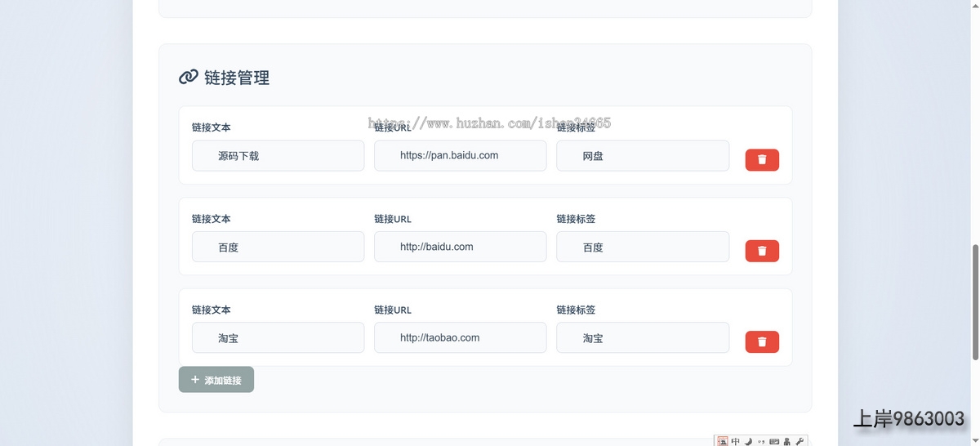
Task: Focus the 百度 link tag field
Action: [642, 247]
